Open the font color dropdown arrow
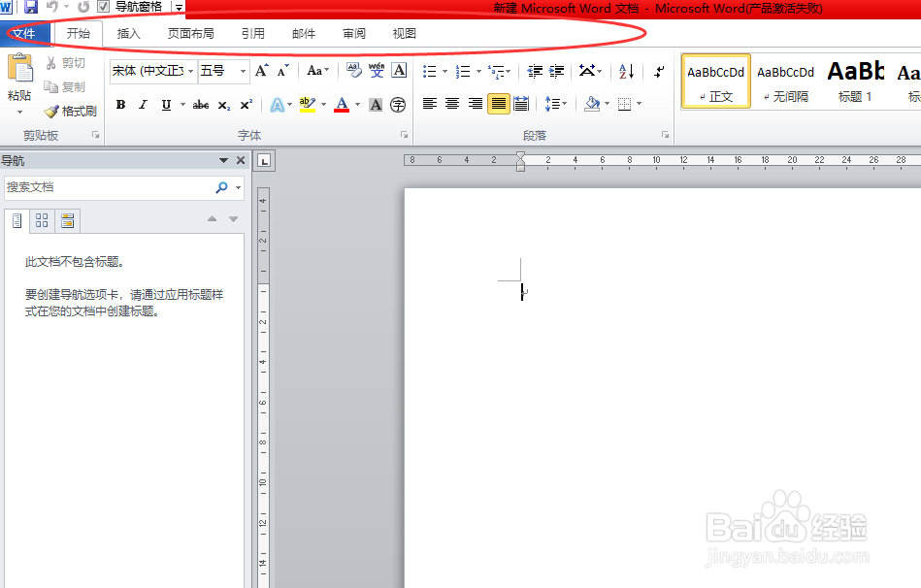Viewport: 921px width, 588px height. click(x=358, y=105)
